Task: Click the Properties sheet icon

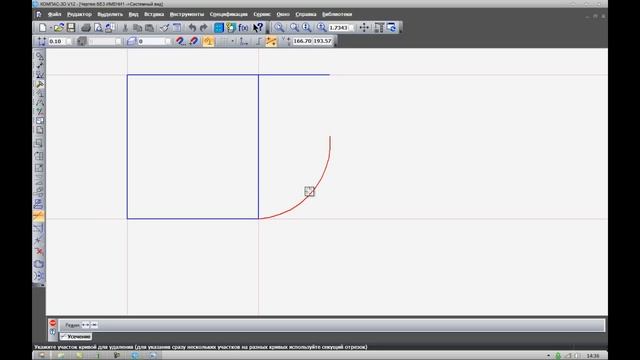Action: tap(177, 28)
